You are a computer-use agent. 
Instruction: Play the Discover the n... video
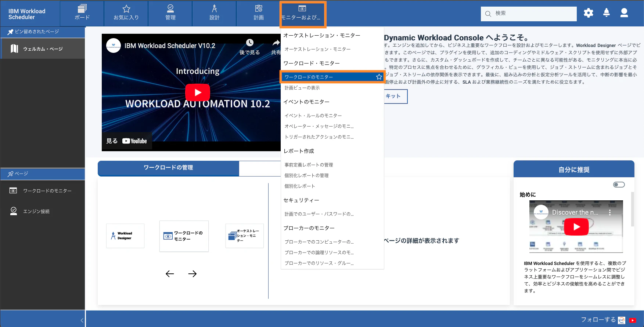(576, 227)
